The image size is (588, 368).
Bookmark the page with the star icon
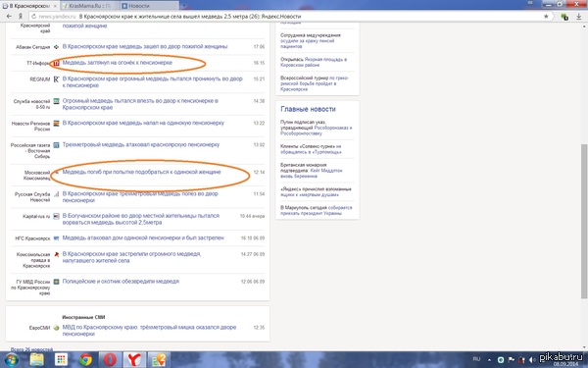(x=546, y=17)
